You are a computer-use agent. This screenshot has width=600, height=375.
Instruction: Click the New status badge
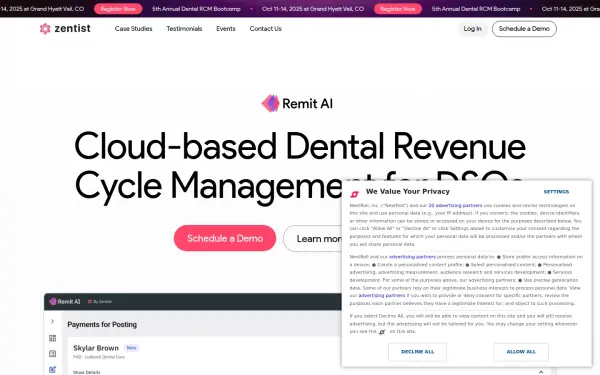(x=132, y=348)
